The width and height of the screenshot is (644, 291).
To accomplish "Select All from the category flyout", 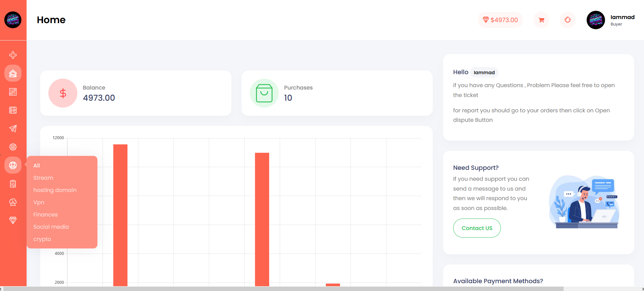I will pyautogui.click(x=37, y=166).
